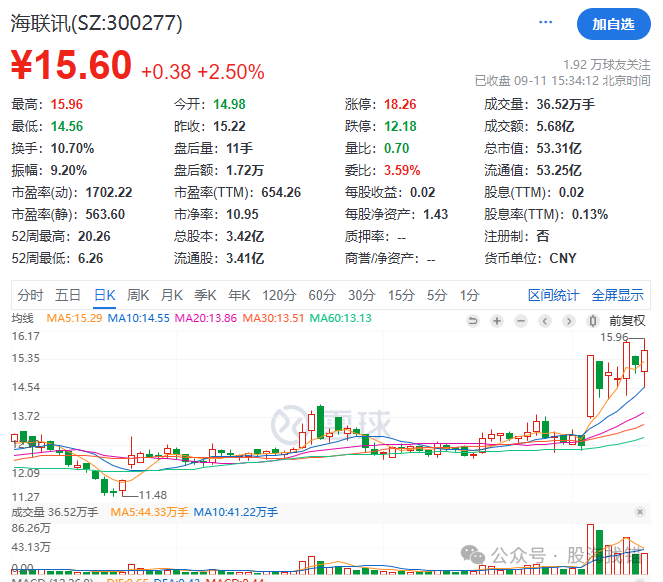Close the 成交量 volume panel
663x582 pixels.
click(640, 512)
